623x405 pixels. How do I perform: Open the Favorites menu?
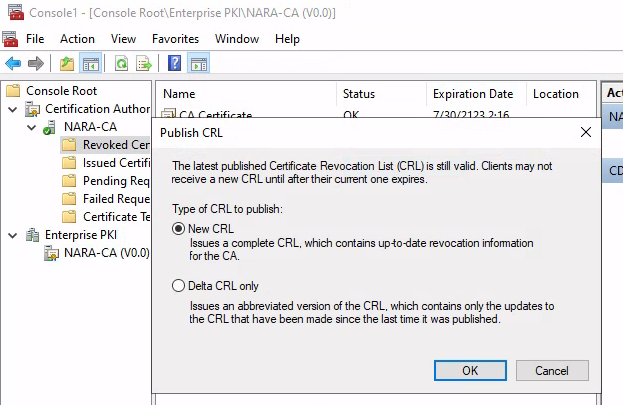click(x=175, y=39)
